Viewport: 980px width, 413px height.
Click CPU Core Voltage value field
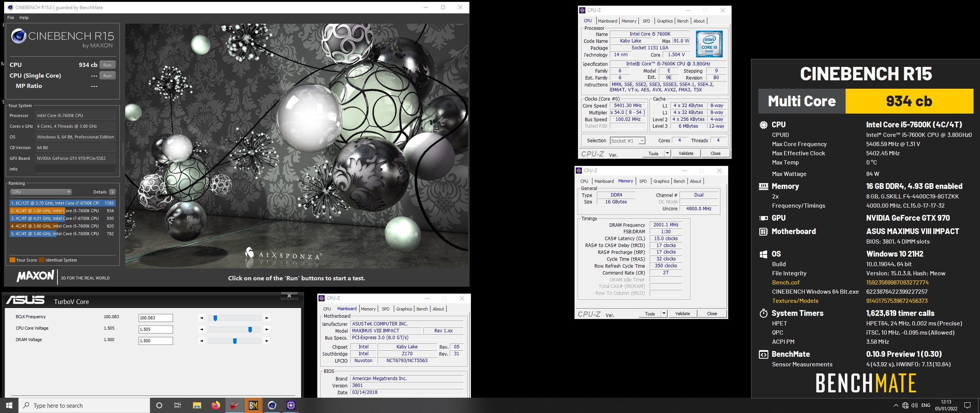click(x=155, y=329)
